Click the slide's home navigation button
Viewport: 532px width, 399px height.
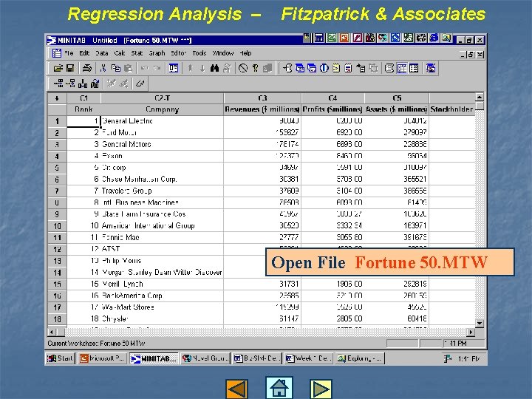(x=279, y=387)
